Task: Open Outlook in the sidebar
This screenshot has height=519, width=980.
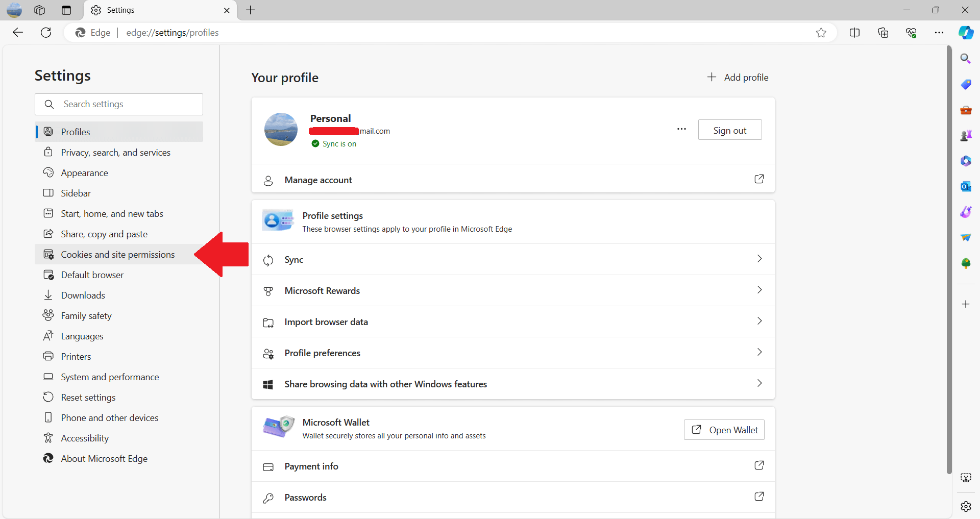Action: (x=966, y=186)
